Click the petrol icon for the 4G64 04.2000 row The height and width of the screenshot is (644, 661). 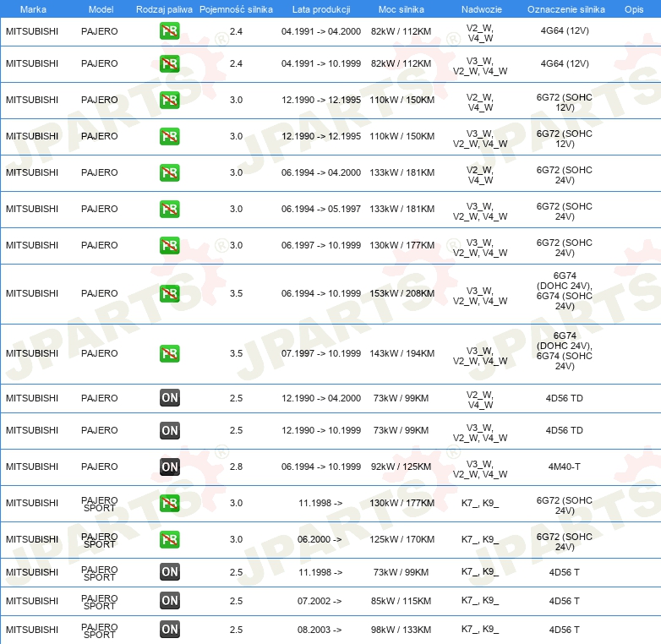click(169, 31)
